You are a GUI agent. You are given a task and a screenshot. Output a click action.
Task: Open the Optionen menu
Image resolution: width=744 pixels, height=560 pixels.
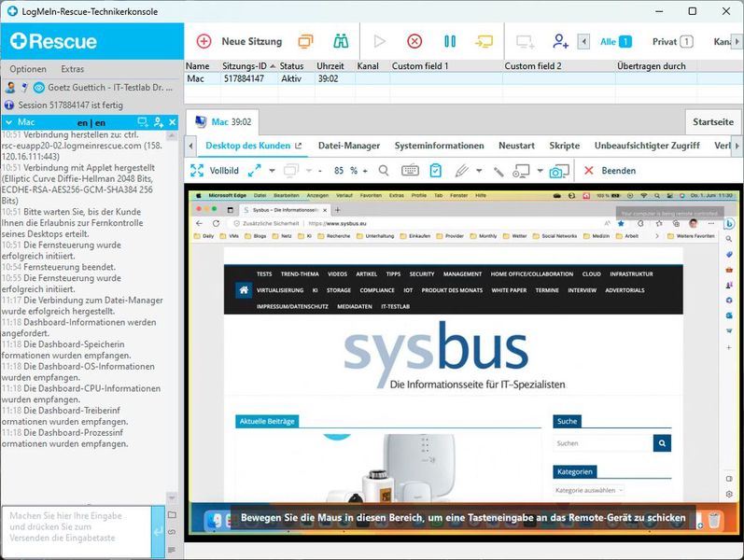point(28,69)
